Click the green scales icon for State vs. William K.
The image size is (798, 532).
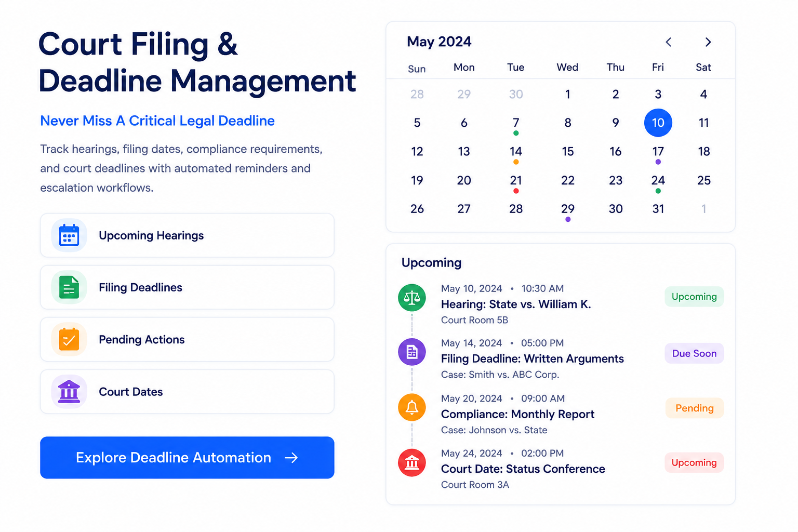coord(412,298)
